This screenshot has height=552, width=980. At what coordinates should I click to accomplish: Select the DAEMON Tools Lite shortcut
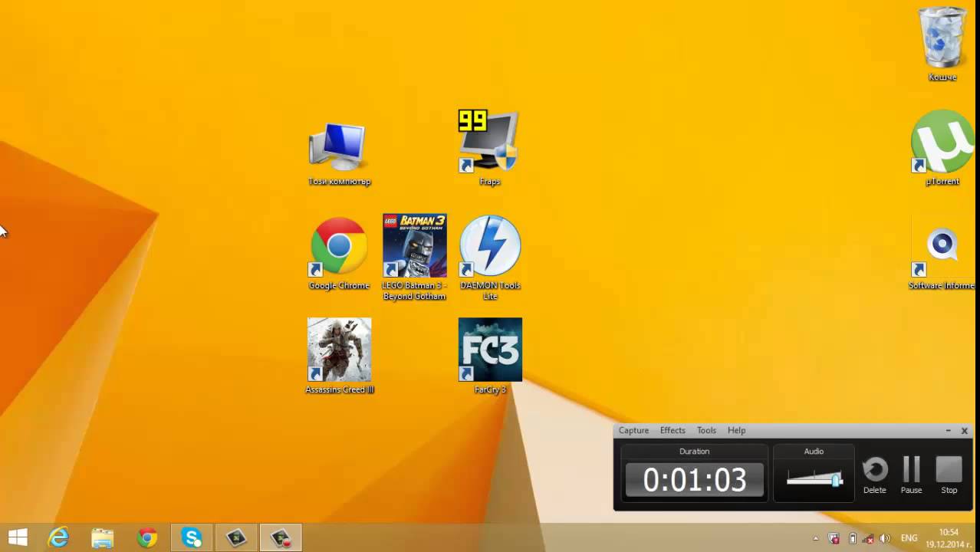490,257
